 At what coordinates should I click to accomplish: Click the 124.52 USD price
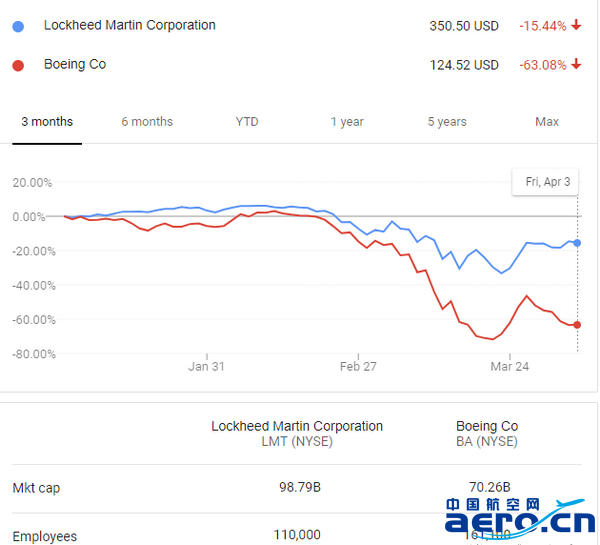[x=464, y=65]
